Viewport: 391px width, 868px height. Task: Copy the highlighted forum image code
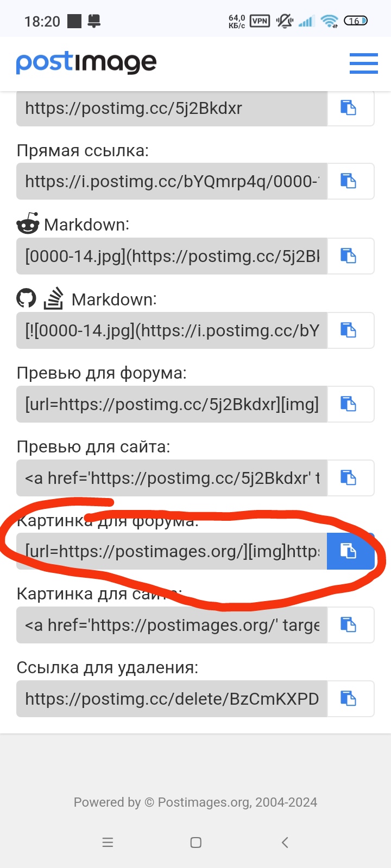click(x=350, y=551)
